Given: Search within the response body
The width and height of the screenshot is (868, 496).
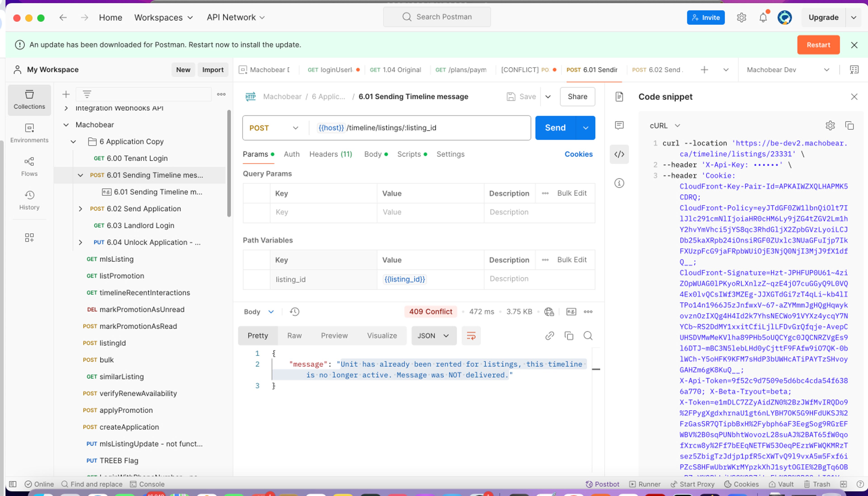Looking at the screenshot, I should pyautogui.click(x=588, y=336).
